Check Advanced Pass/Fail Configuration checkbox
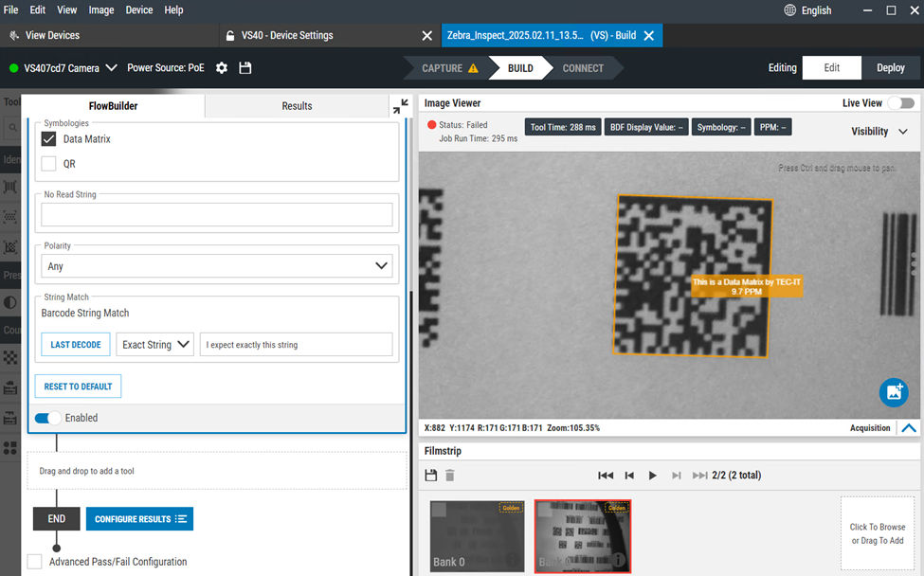924x576 pixels. click(x=35, y=561)
